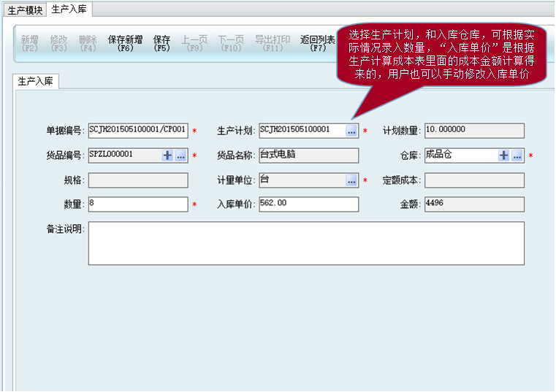Screen dimensions: 556x392
Task: Focus the 单据编号 input field
Action: (138, 131)
